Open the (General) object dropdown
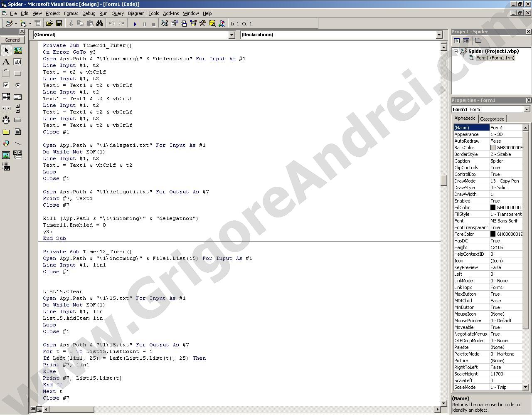532x415 pixels. point(232,35)
